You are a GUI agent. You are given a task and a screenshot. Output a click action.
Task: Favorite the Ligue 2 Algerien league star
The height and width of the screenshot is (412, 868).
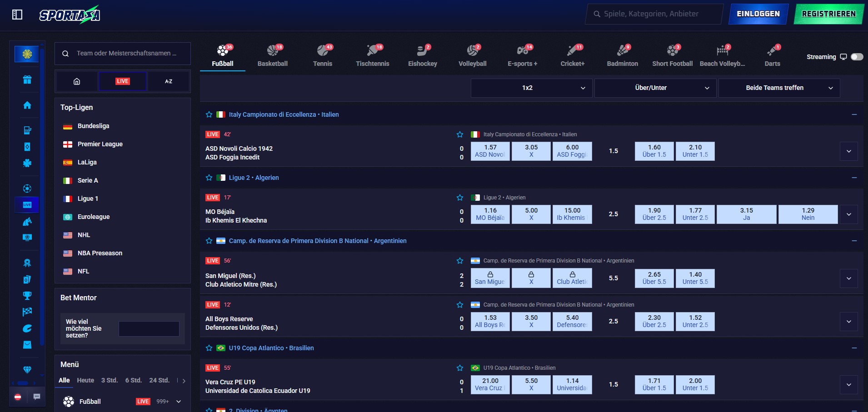[209, 178]
